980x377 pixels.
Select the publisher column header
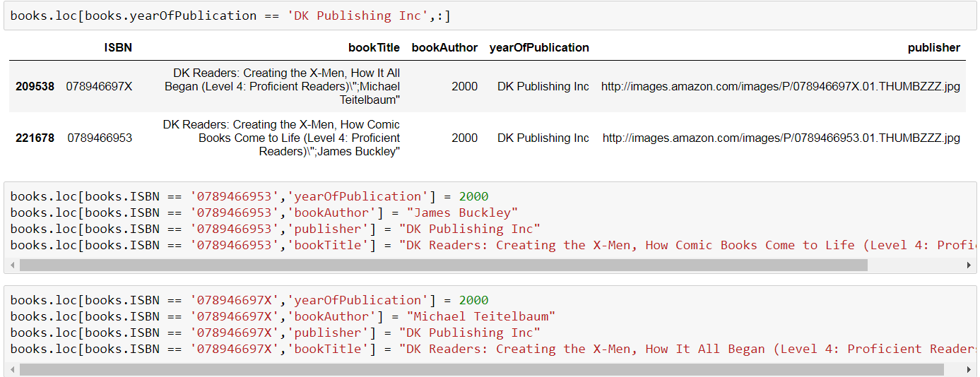click(934, 48)
